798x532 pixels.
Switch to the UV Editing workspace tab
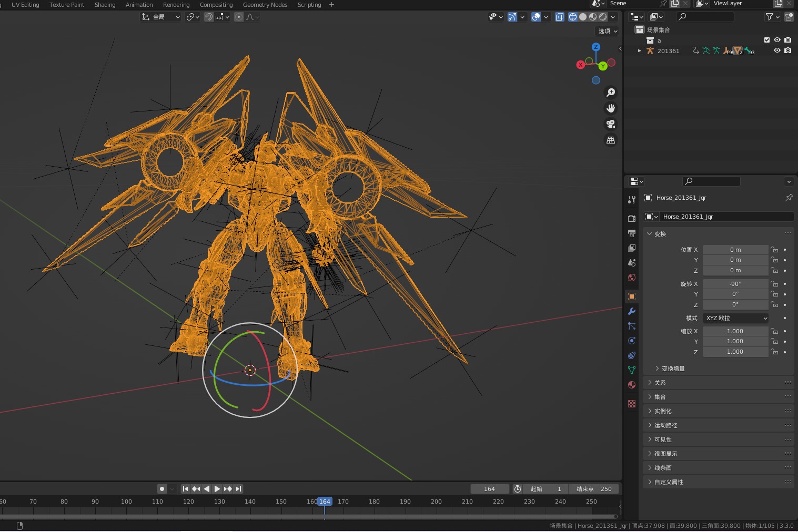25,5
